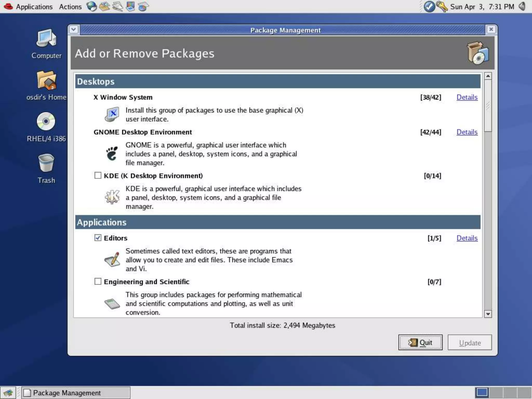Screen dimensions: 532x399
Task: Open the email client panel icon
Action: point(104,6)
